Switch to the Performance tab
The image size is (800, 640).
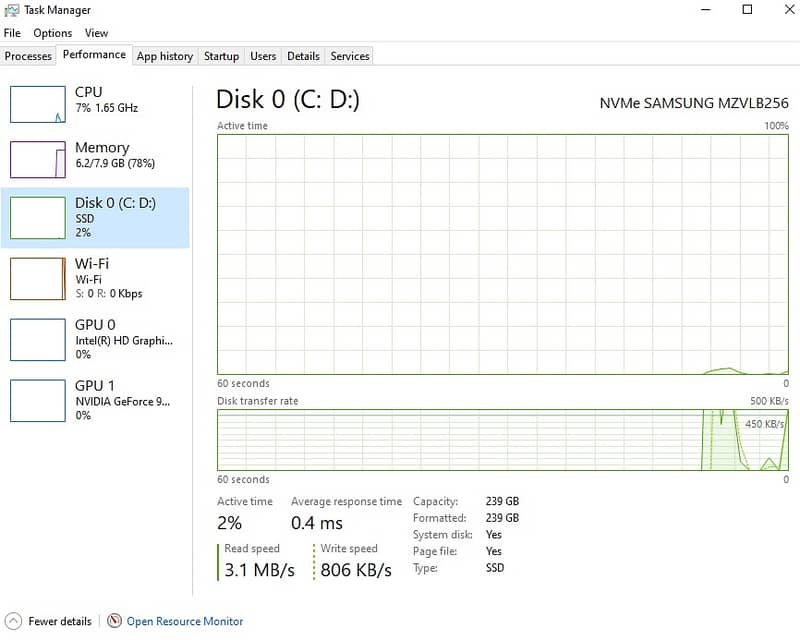click(x=94, y=55)
